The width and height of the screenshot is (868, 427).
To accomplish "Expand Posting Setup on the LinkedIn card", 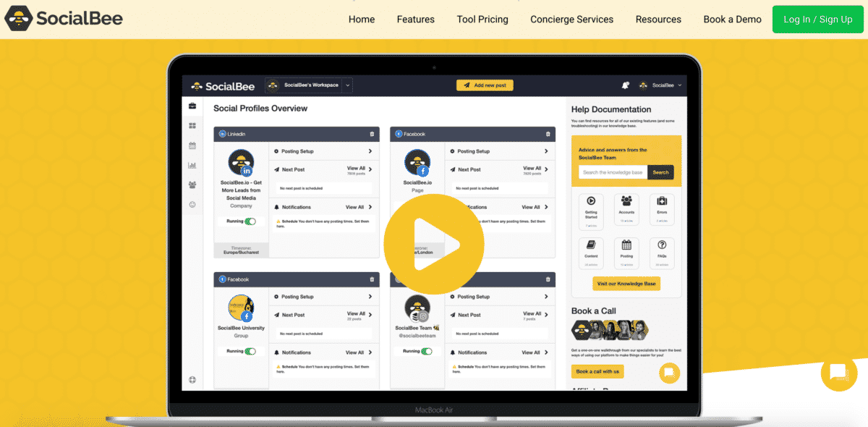I will [x=370, y=151].
